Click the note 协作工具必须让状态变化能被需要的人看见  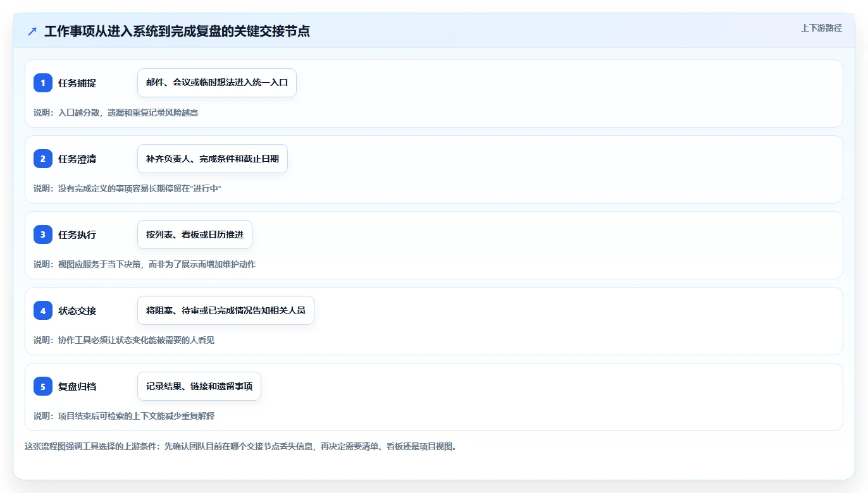124,340
